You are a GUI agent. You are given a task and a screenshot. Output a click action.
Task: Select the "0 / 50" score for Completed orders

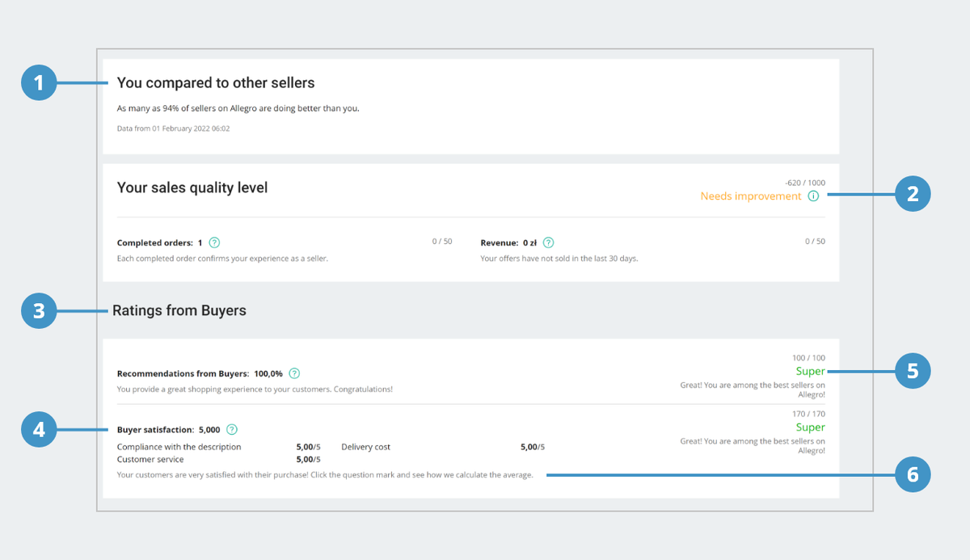(442, 242)
